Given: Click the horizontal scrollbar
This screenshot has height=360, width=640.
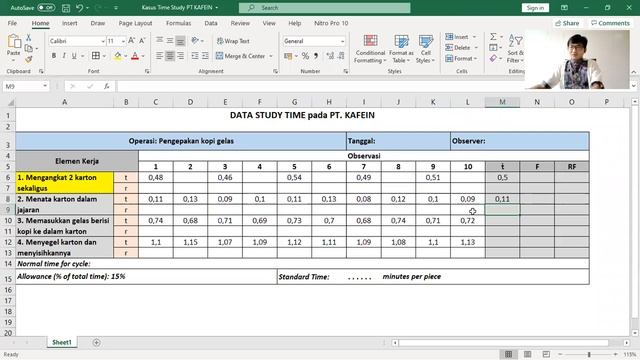Looking at the screenshot, I should (504, 343).
